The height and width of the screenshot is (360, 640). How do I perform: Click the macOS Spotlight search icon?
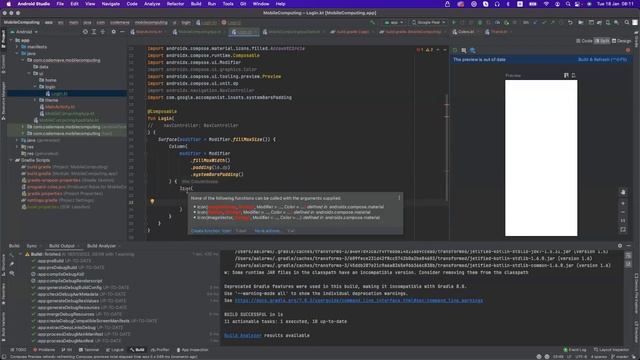click(x=568, y=4)
